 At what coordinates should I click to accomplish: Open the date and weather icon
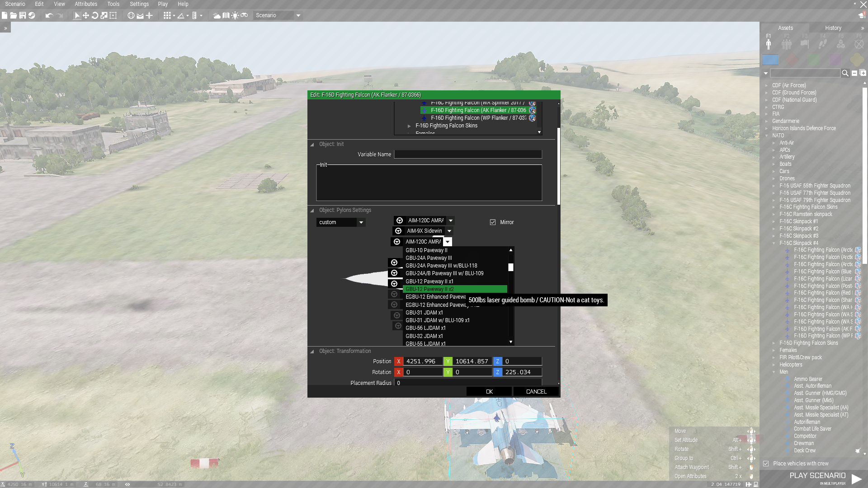click(217, 15)
